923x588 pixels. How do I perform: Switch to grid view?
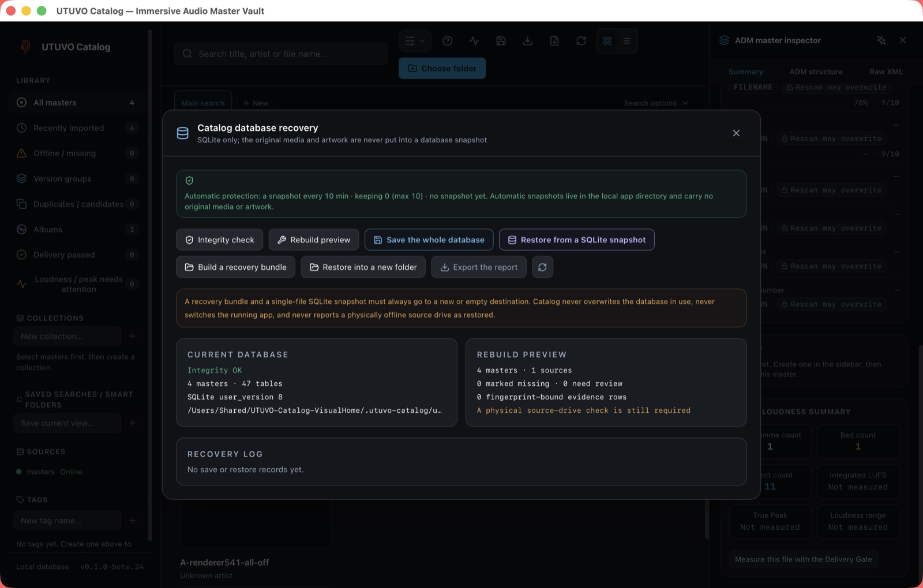coord(607,41)
